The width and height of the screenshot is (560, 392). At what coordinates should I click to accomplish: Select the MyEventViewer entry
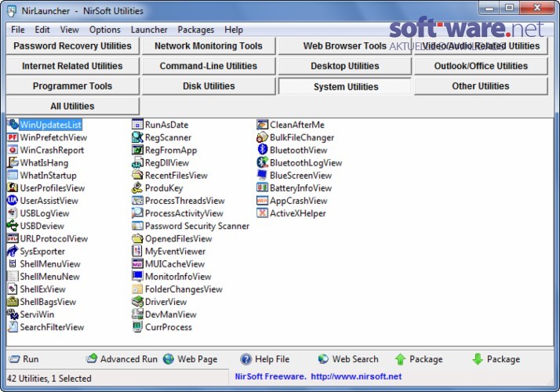pos(169,252)
